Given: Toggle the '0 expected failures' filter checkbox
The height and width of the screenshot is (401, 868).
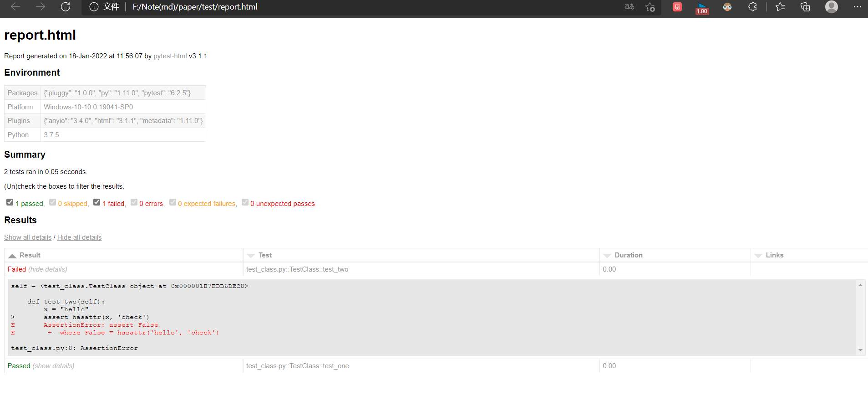Looking at the screenshot, I should (x=173, y=202).
